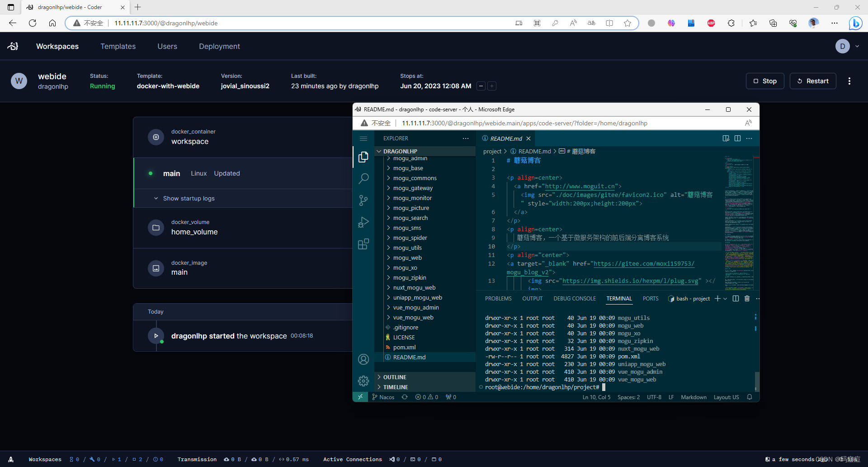Open Explorer views and more actions ellipsis
This screenshot has height=467, width=868.
tap(466, 138)
